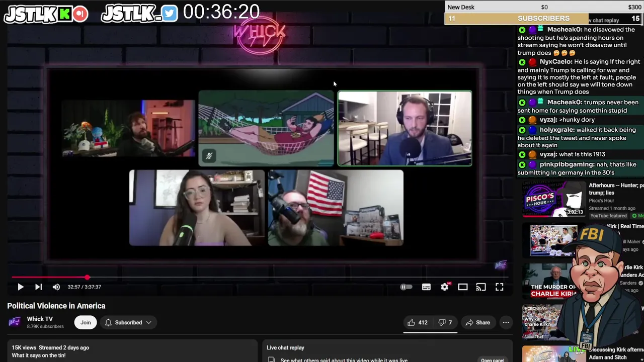Cast video to a TV
This screenshot has width=644, height=362.
481,287
